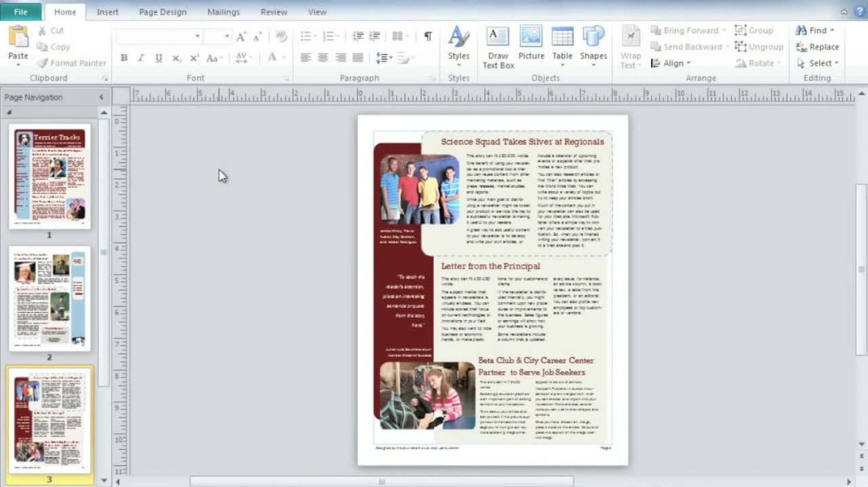Insert a Picture
868x487 pixels.
[x=531, y=44]
